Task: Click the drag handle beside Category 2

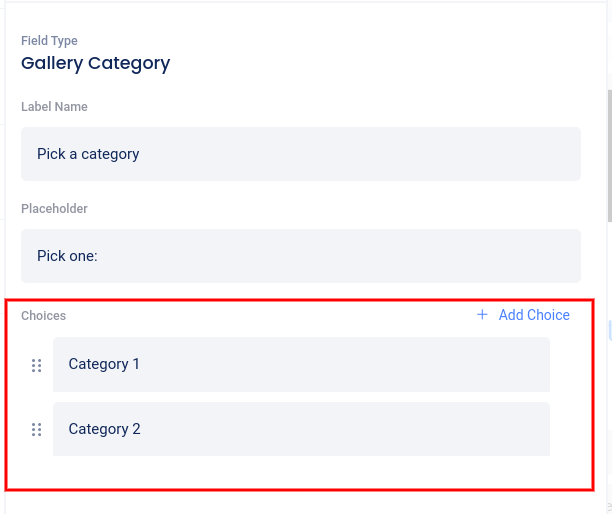Action: coord(37,430)
